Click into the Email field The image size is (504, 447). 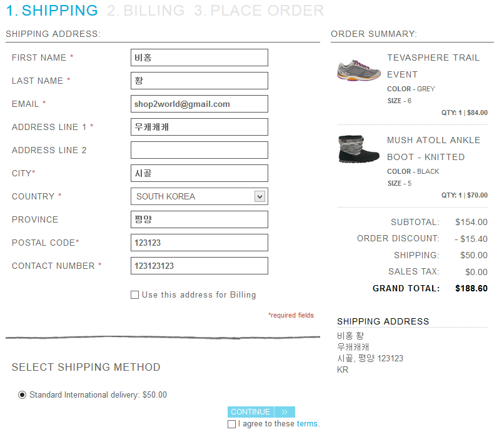(x=199, y=104)
